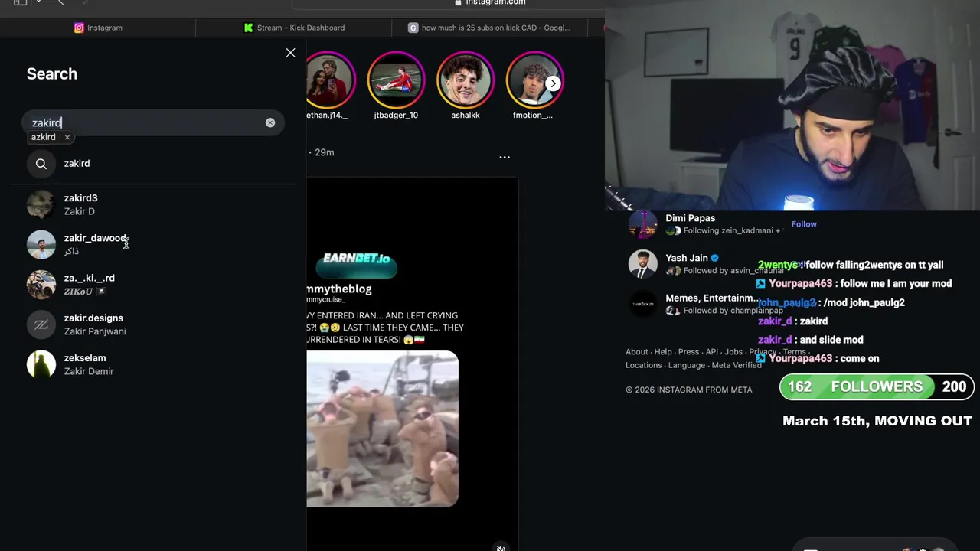Viewport: 980px width, 551px height.
Task: Click the About footer link
Action: point(637,352)
